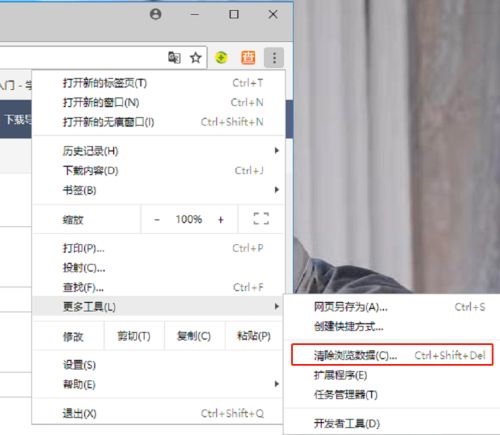500x435 pixels.
Task: Expand the 更多工具(L) submenu
Action: [159, 306]
